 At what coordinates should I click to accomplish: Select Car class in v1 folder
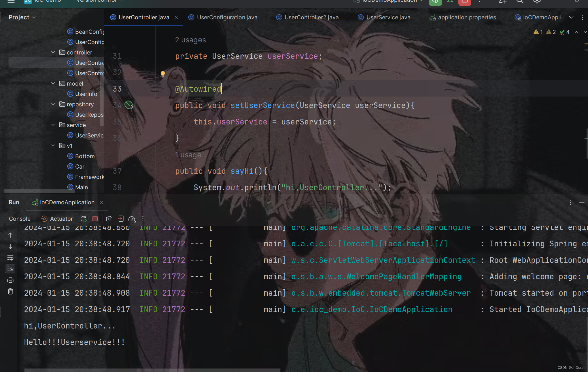click(x=76, y=166)
